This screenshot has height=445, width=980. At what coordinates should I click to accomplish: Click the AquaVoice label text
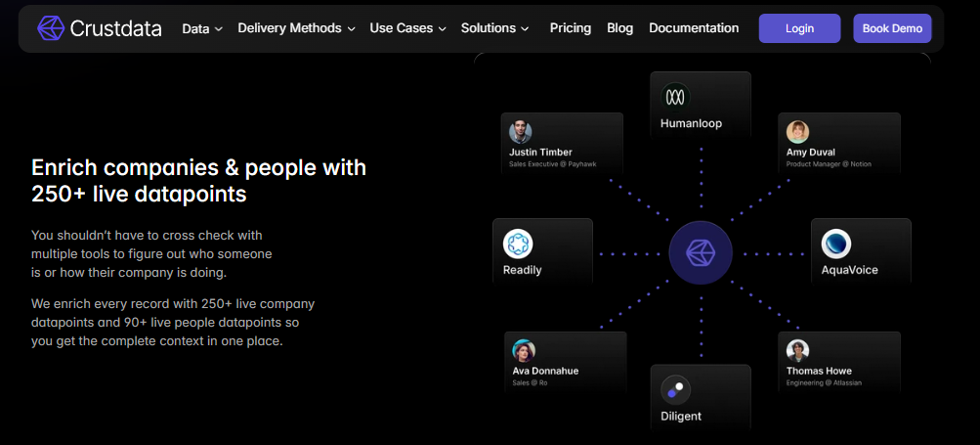click(x=849, y=270)
